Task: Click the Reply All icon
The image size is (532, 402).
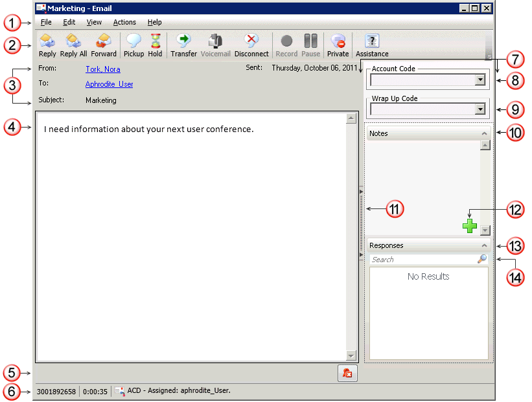Action: (73, 45)
